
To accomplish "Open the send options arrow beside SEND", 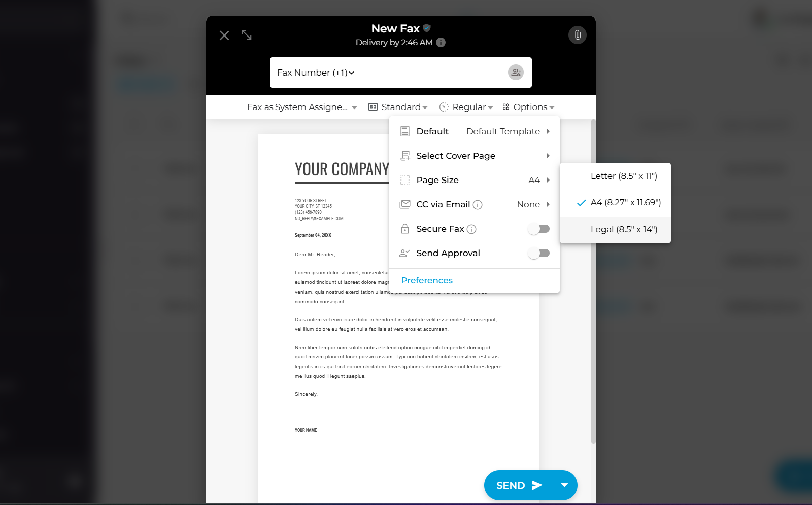I will [x=564, y=485].
